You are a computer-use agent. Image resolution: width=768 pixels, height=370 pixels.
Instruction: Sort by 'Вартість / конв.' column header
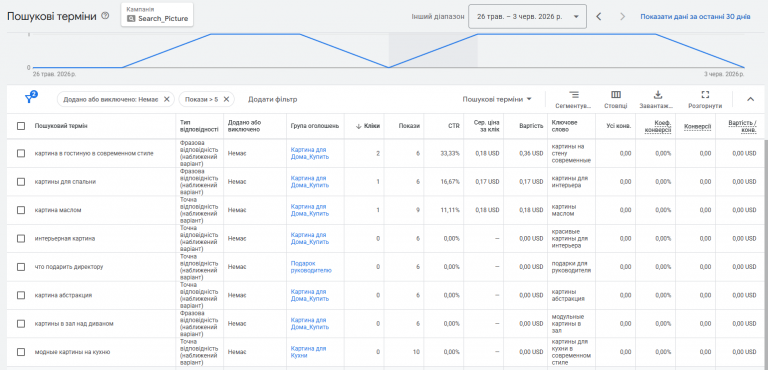(742, 126)
